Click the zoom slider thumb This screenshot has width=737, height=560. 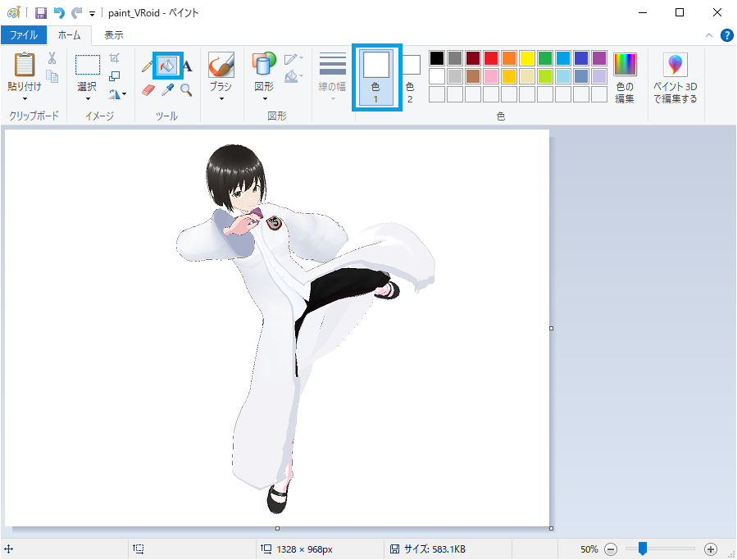(x=642, y=549)
